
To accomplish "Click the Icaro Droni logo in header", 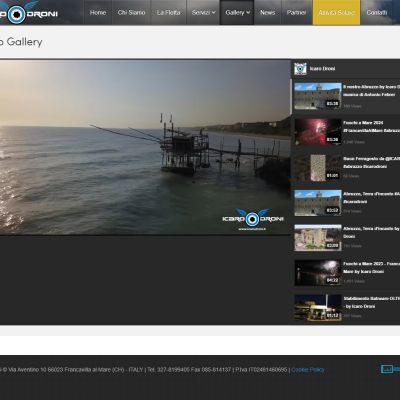I will coord(29,13).
